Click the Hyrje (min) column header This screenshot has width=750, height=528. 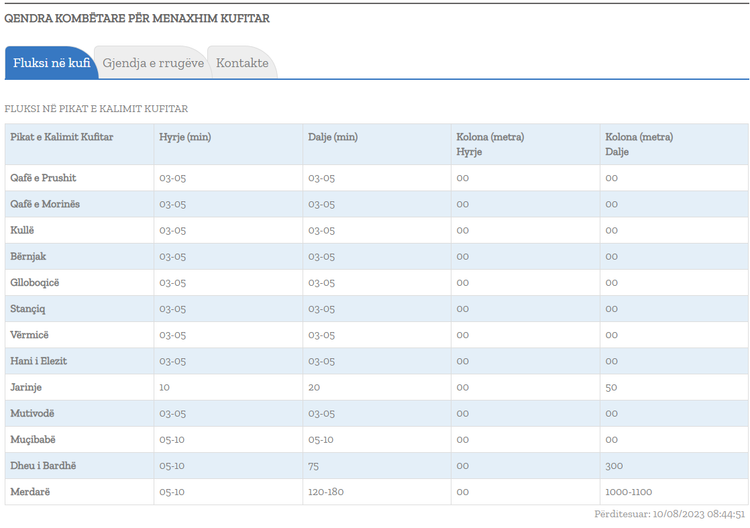[185, 137]
